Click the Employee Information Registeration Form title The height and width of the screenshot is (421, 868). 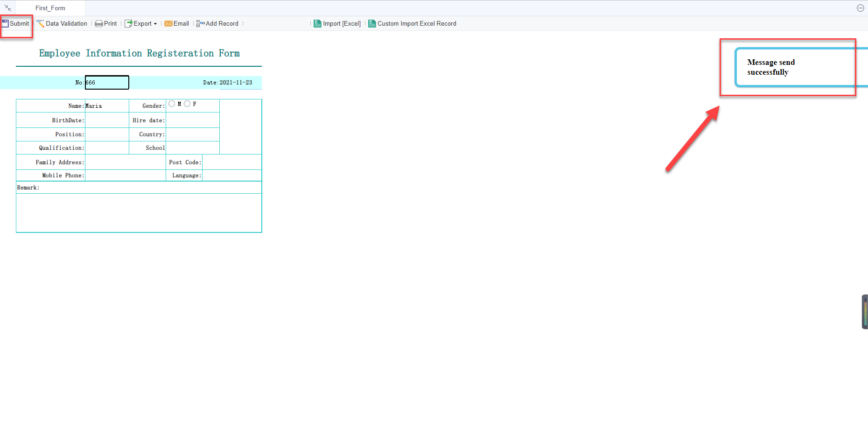pyautogui.click(x=139, y=53)
